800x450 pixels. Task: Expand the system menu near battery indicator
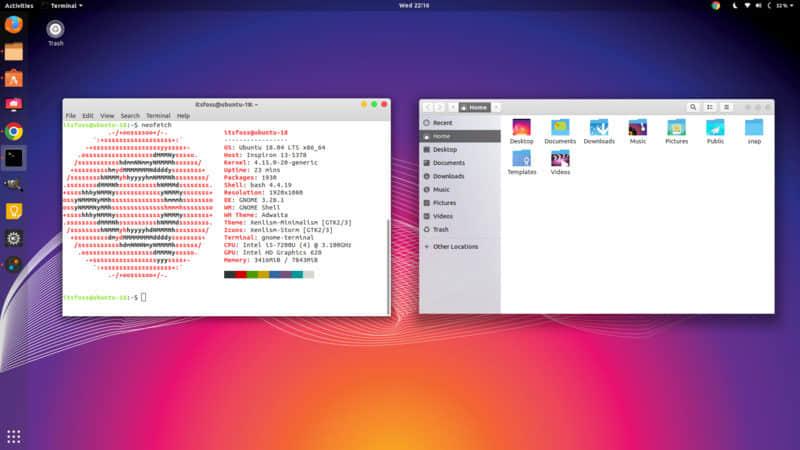tap(791, 5)
